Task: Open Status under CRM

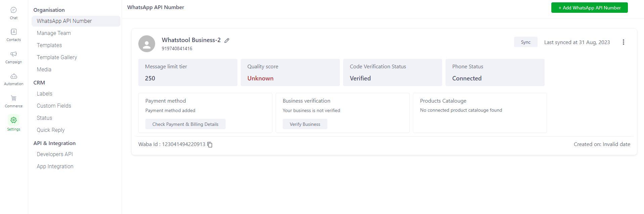Action: [x=44, y=118]
